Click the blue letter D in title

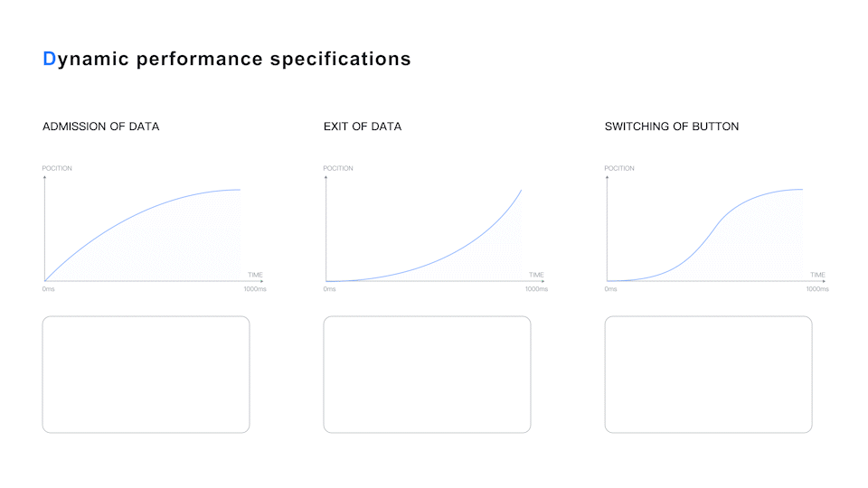(49, 59)
